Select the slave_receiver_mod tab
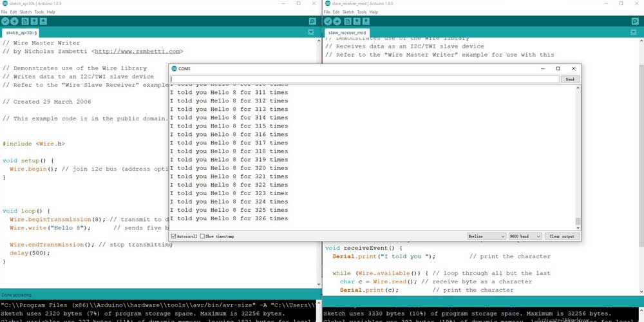This screenshot has width=644, height=322. (x=347, y=32)
